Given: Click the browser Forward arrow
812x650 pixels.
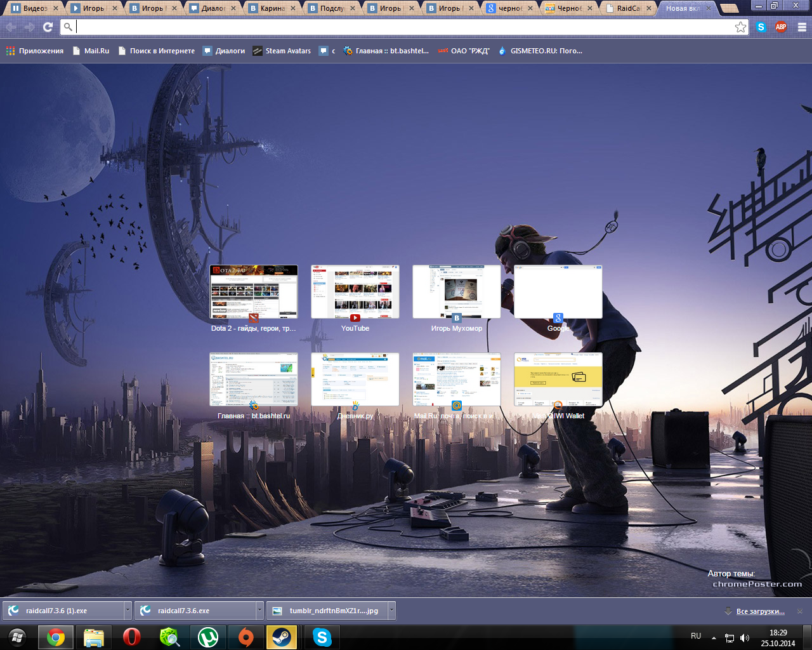Looking at the screenshot, I should point(29,27).
